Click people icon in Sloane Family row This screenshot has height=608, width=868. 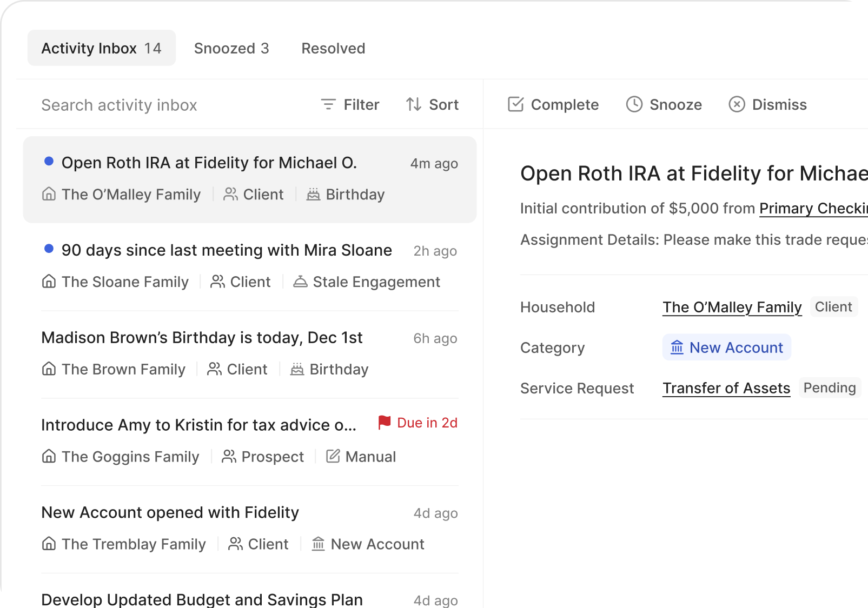pyautogui.click(x=217, y=282)
